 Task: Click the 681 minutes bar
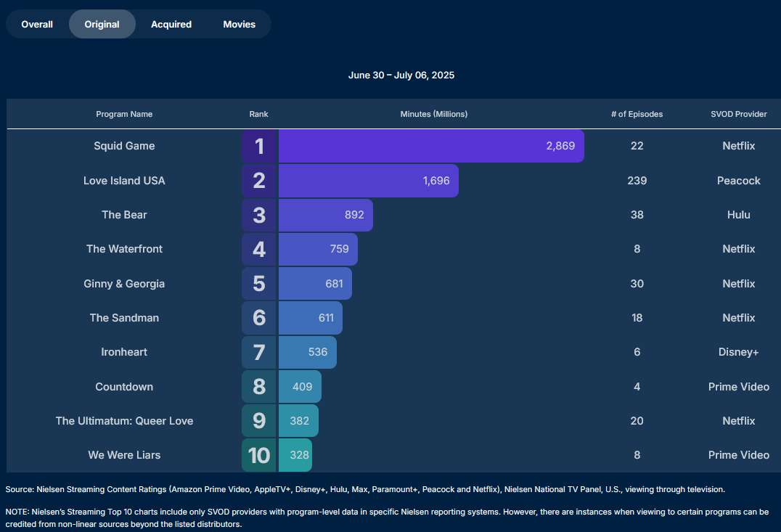coord(315,284)
